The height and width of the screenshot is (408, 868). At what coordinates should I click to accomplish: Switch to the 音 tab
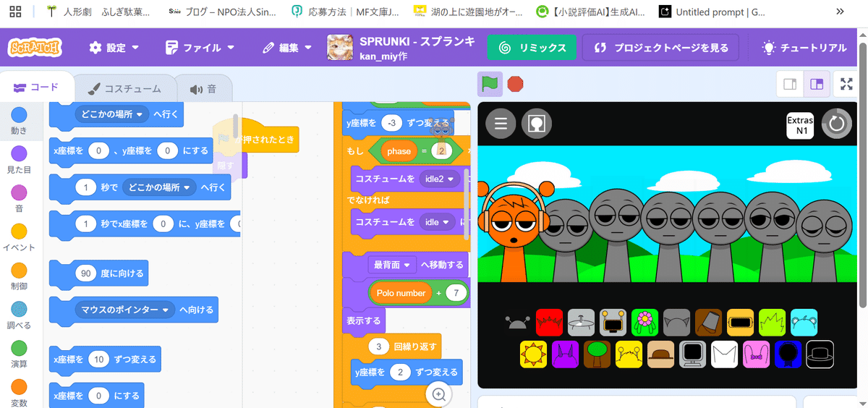203,89
